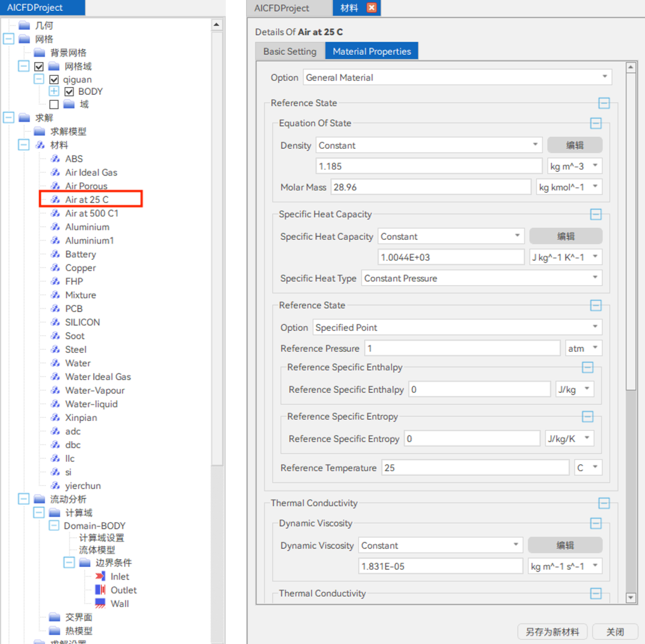Click the 另存为新材料 button
This screenshot has height=644, width=645.
click(552, 631)
